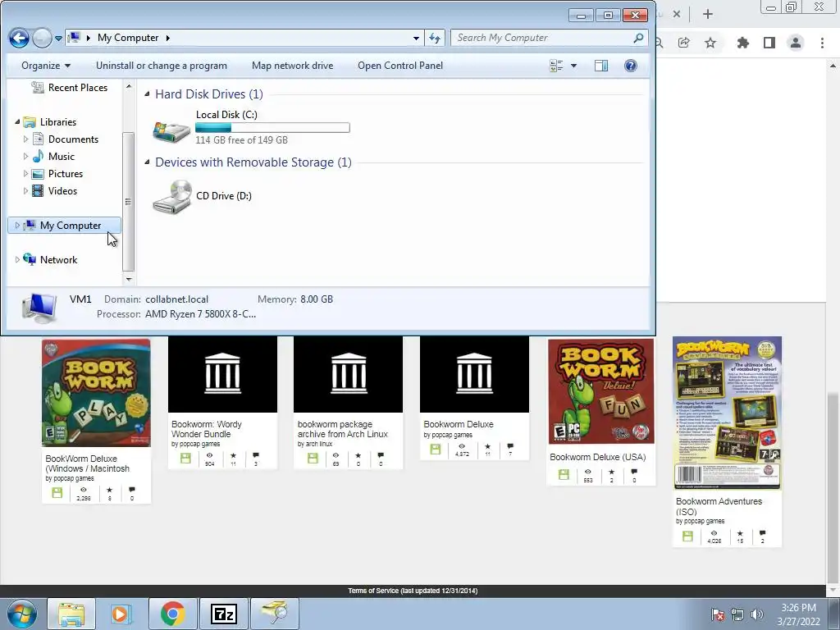The width and height of the screenshot is (840, 630).
Task: Open the view options dropdown arrow
Action: tap(573, 66)
